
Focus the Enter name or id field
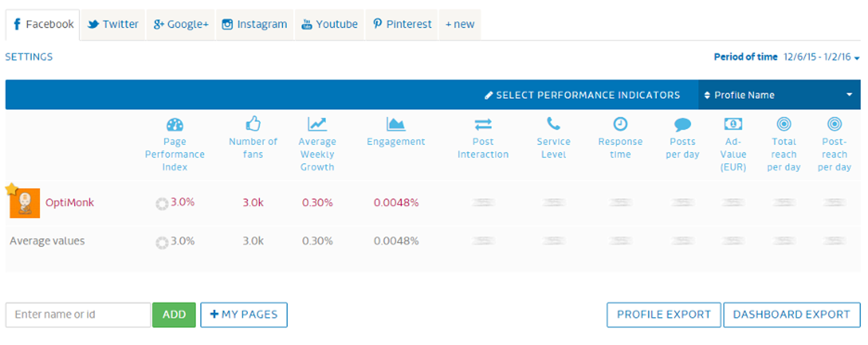[78, 315]
